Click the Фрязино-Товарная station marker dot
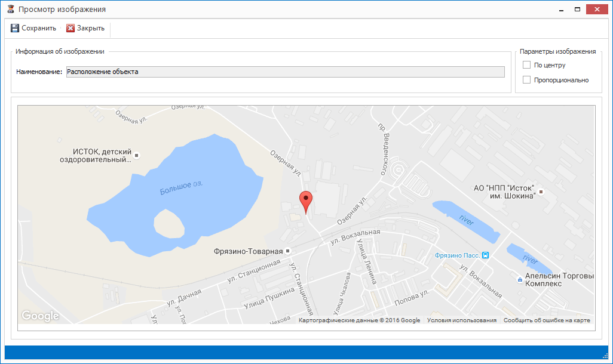Viewport: 613px width, 364px height. [288, 251]
